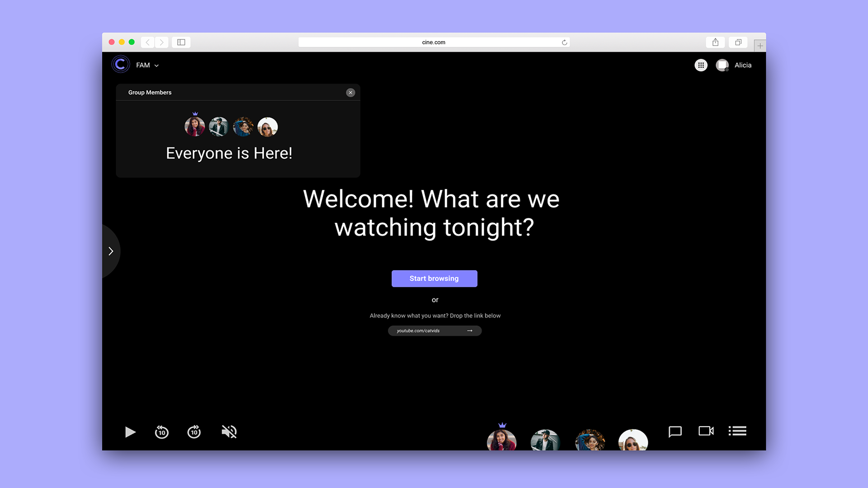This screenshot has width=868, height=488.
Task: Click the Play button
Action: 130,432
